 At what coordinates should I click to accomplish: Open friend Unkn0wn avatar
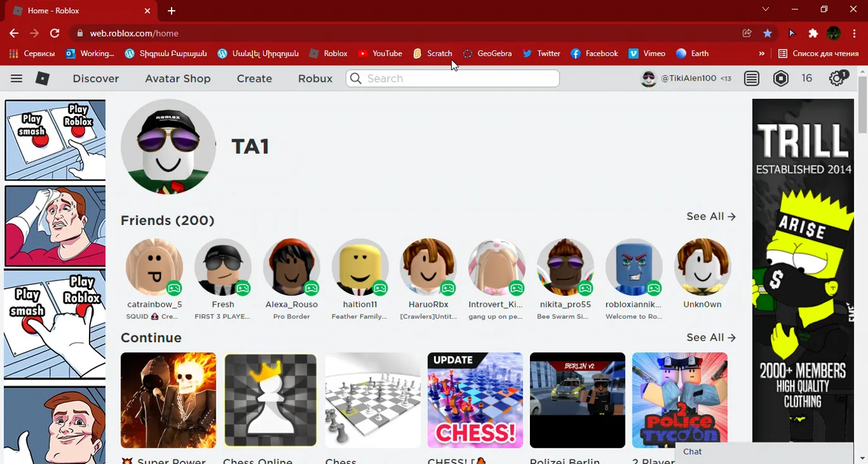(x=702, y=267)
